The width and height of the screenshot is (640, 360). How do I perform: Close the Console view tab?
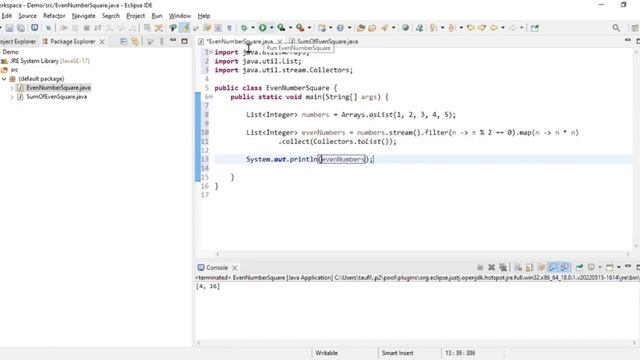235,268
